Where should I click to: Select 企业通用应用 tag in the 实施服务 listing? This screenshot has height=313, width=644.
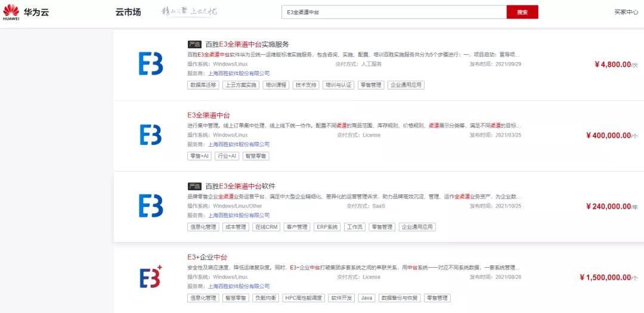coord(406,85)
